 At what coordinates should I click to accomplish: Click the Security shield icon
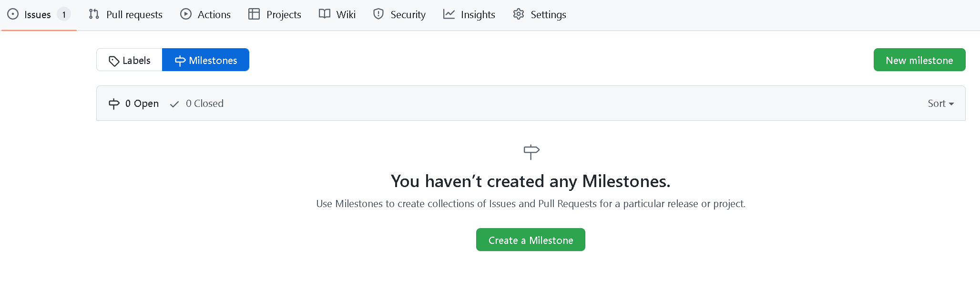click(378, 14)
